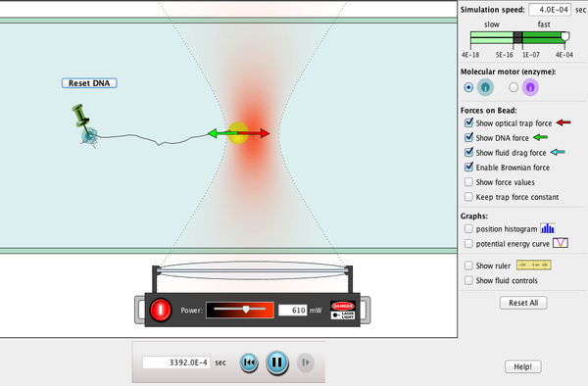The width and height of the screenshot is (588, 386).
Task: Click the teal molecular motor icon
Action: click(x=485, y=87)
